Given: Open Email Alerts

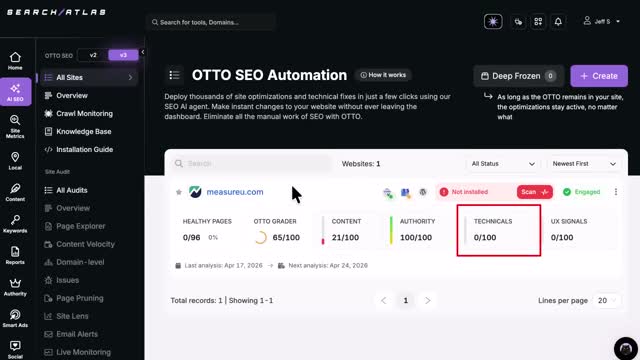Looking at the screenshot, I should (77, 334).
